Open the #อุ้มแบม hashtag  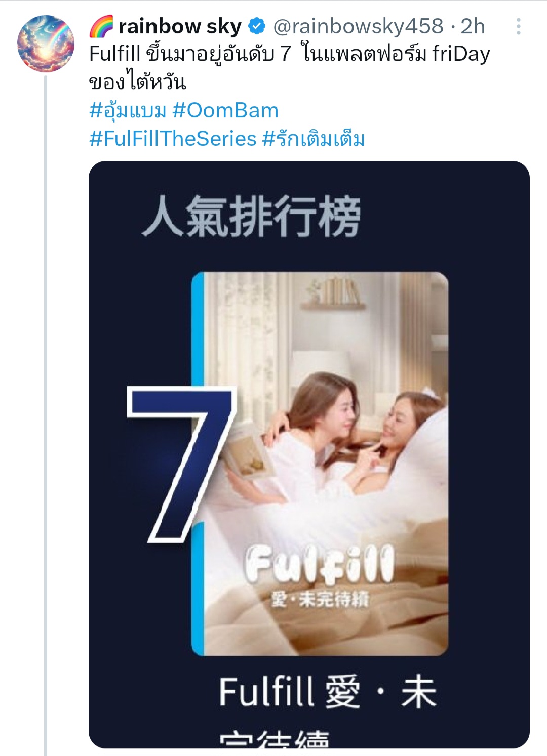[x=128, y=110]
